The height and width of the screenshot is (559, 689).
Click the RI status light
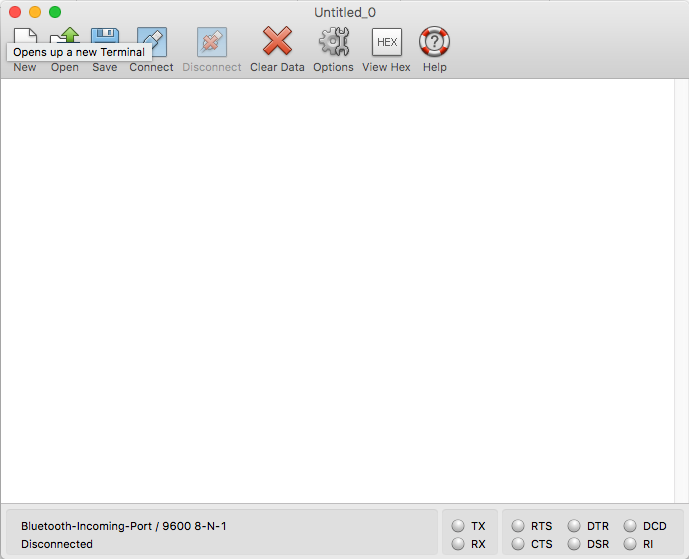coord(630,544)
